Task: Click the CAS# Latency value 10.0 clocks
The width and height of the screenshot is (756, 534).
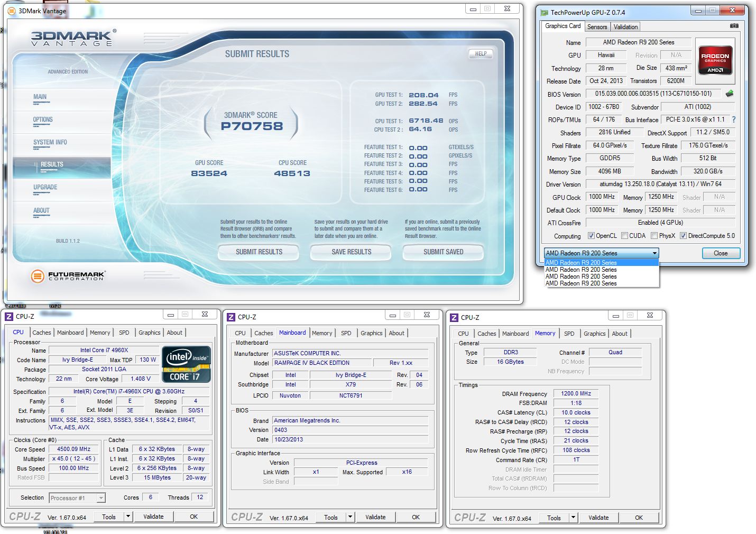Action: click(576, 412)
